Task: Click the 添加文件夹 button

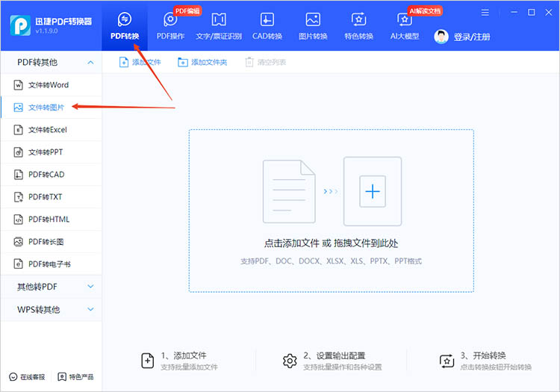Action: point(202,62)
